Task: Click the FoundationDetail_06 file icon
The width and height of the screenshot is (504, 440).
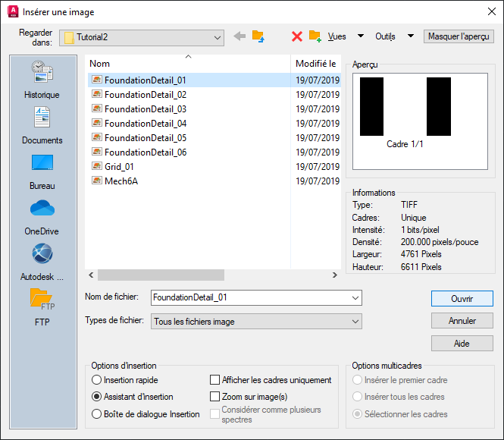Action: [x=97, y=152]
